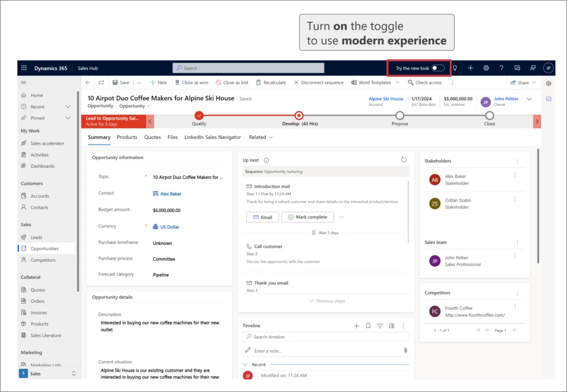567x392 pixels.
Task: Show Previous steps in the sequence
Action: click(x=326, y=301)
